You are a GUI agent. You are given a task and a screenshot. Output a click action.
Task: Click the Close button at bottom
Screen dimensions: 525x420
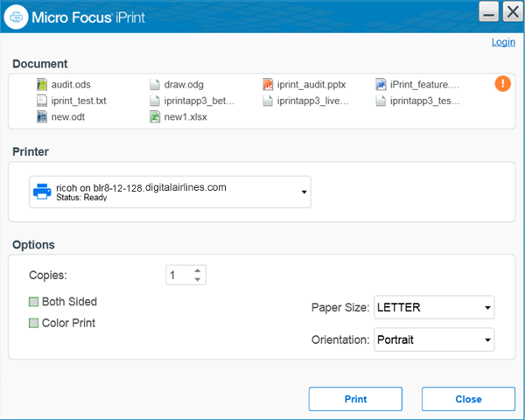point(468,399)
